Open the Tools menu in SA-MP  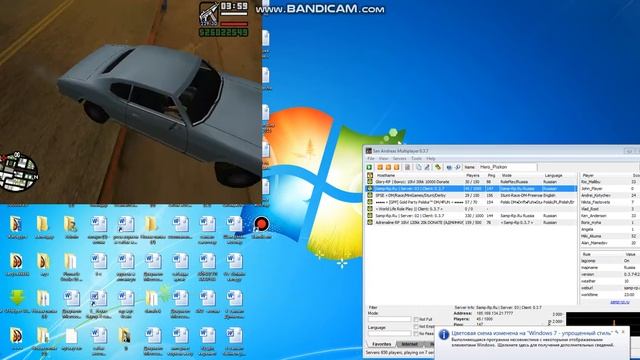[x=416, y=158]
